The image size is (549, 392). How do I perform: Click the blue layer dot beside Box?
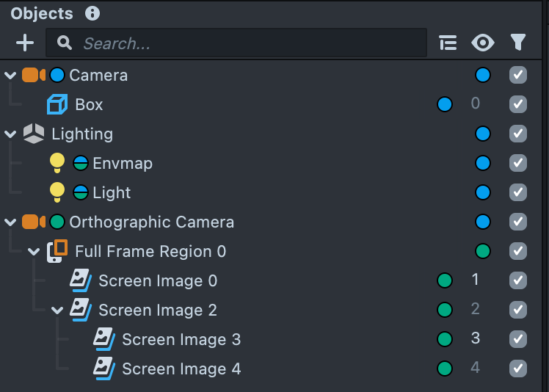point(444,104)
